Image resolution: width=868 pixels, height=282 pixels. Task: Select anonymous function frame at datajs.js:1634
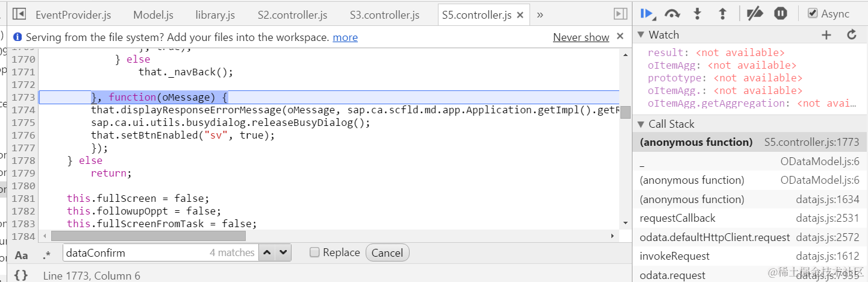click(750, 199)
